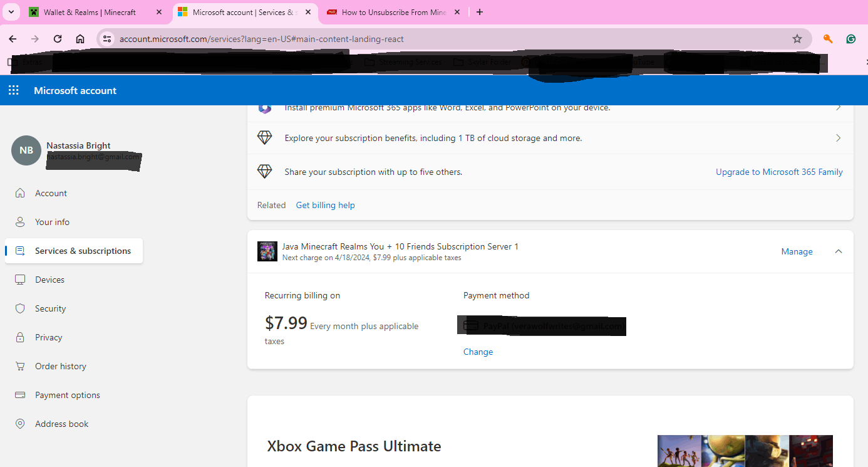Open the Get billing help link

click(x=325, y=205)
